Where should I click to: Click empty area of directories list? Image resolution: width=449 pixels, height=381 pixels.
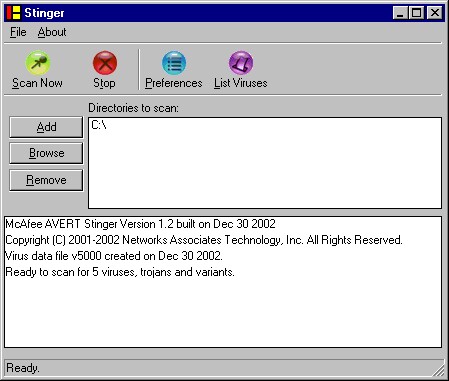pos(265,170)
